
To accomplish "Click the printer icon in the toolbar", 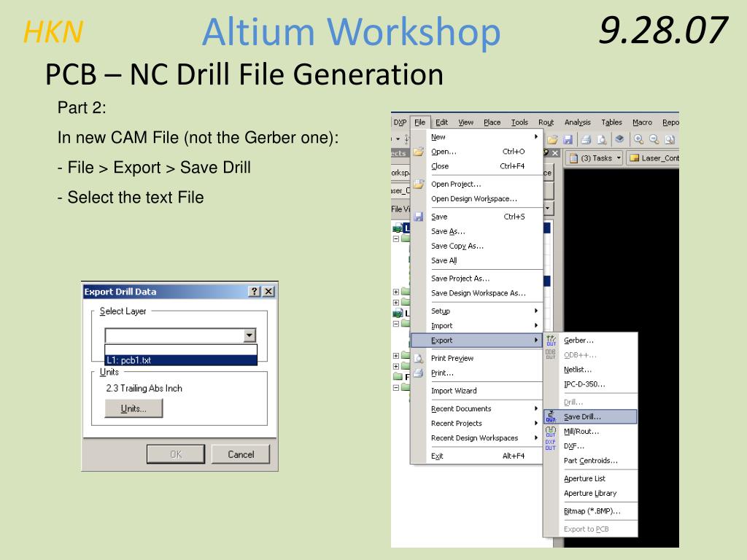I will pyautogui.click(x=587, y=139).
